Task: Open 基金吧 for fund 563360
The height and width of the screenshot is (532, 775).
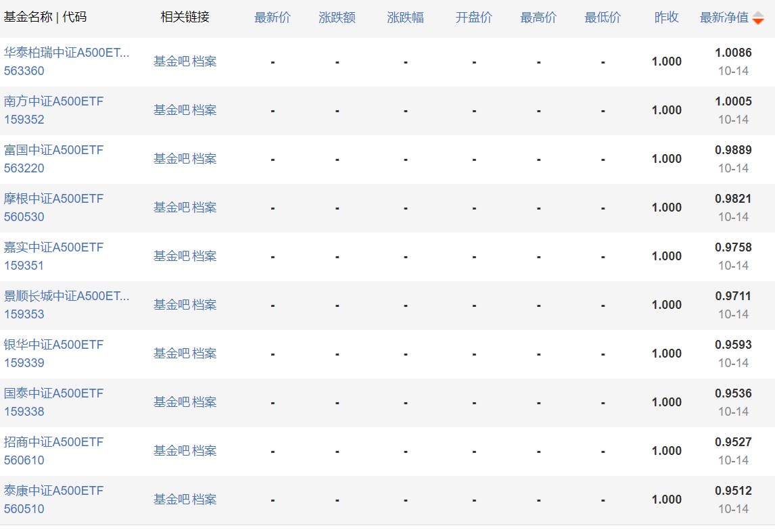Action: [172, 62]
